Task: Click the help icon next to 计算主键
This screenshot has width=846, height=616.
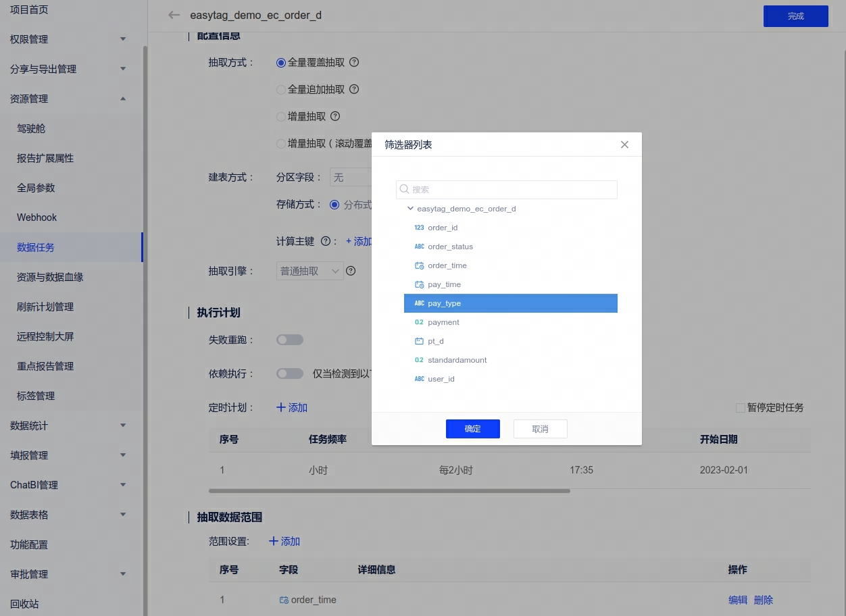Action: [x=326, y=241]
